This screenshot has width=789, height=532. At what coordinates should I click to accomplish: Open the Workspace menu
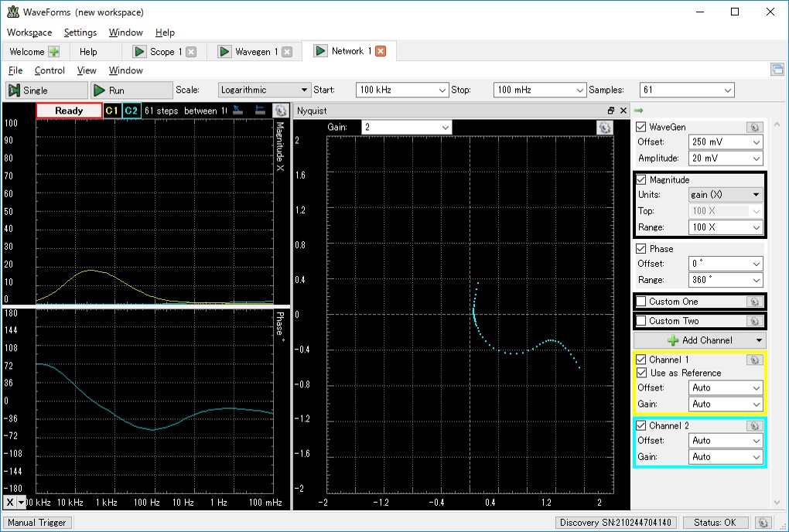click(29, 32)
